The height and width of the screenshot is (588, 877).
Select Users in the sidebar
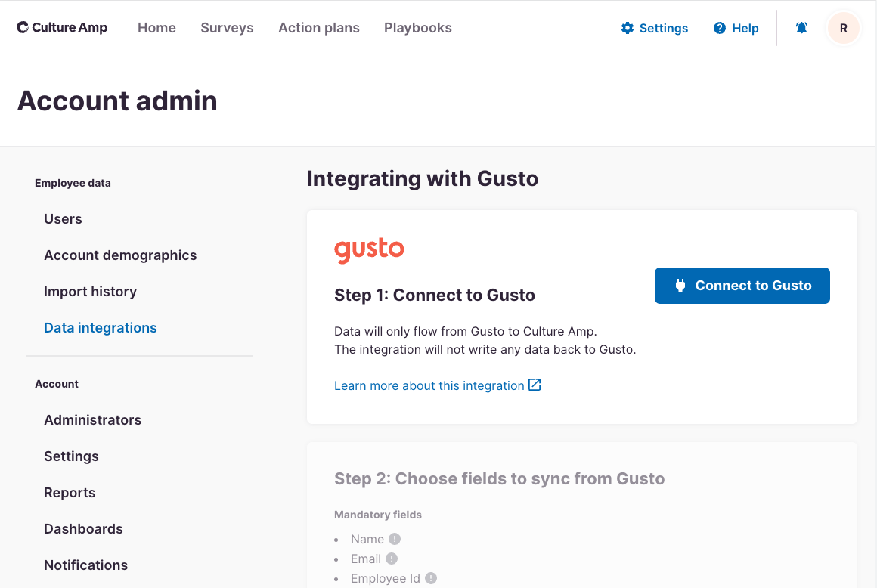[64, 219]
